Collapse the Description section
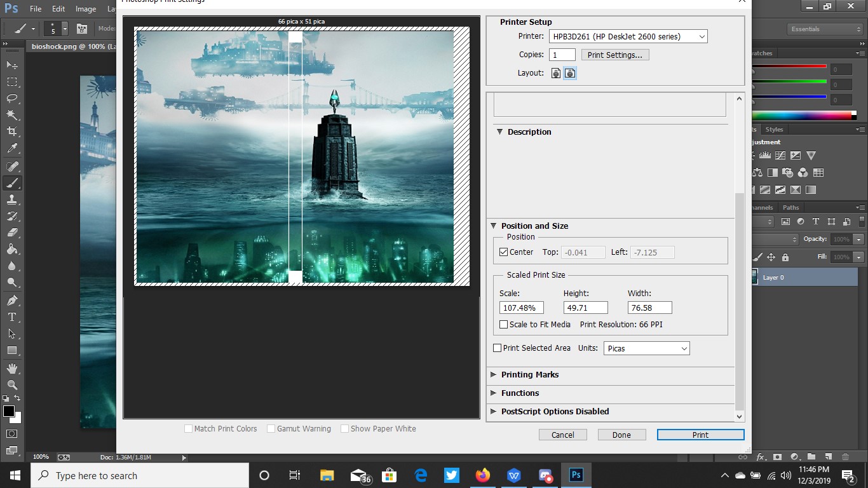Viewport: 868px width, 488px height. (500, 132)
